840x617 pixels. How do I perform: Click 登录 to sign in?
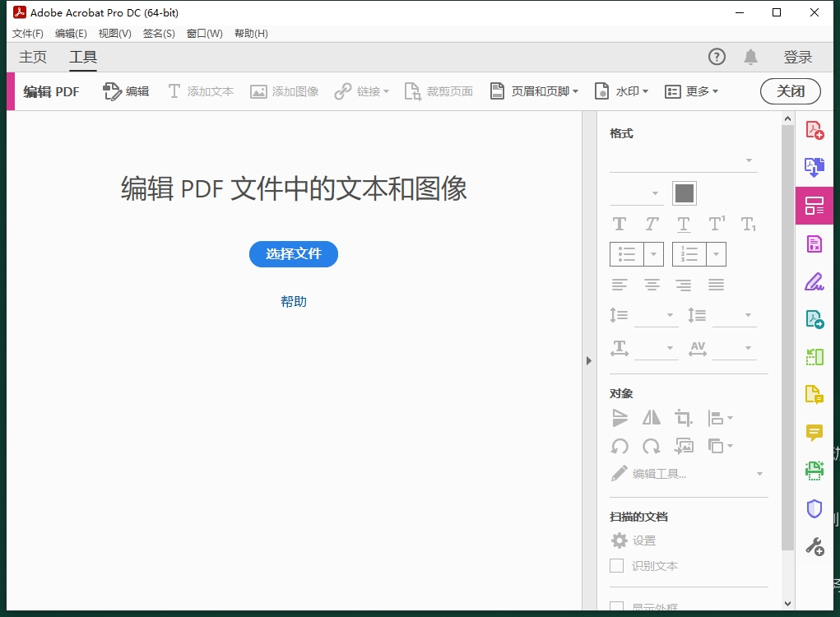[x=798, y=57]
